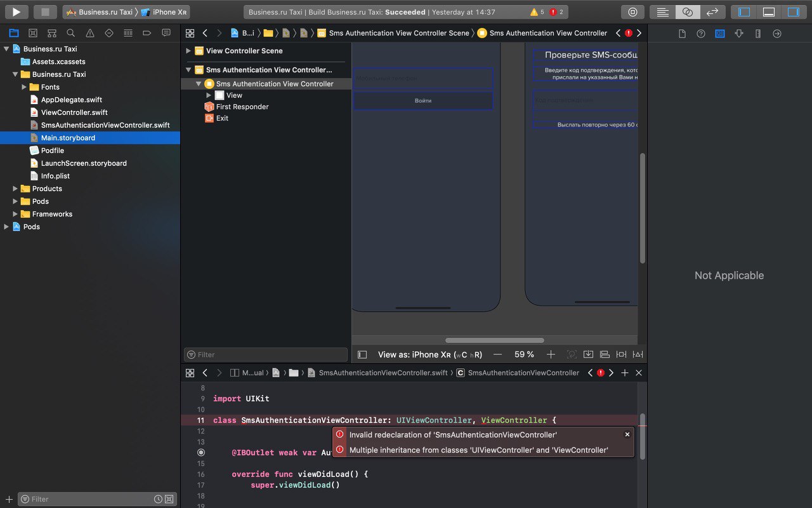Viewport: 812px width, 508px height.
Task: Show the File inspector
Action: coord(682,34)
